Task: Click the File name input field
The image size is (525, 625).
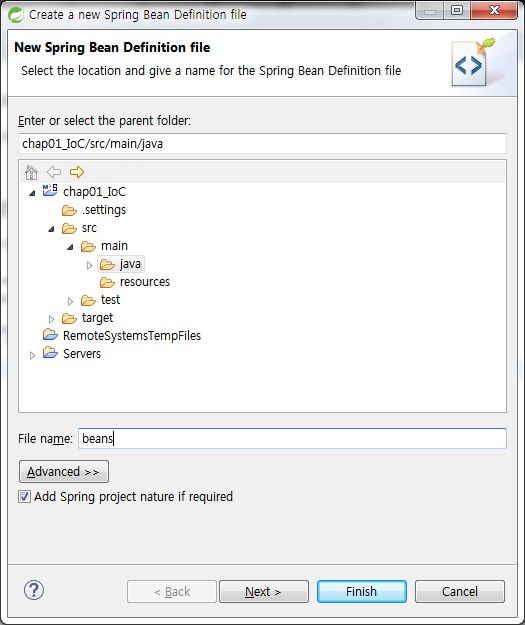Action: click(x=292, y=438)
